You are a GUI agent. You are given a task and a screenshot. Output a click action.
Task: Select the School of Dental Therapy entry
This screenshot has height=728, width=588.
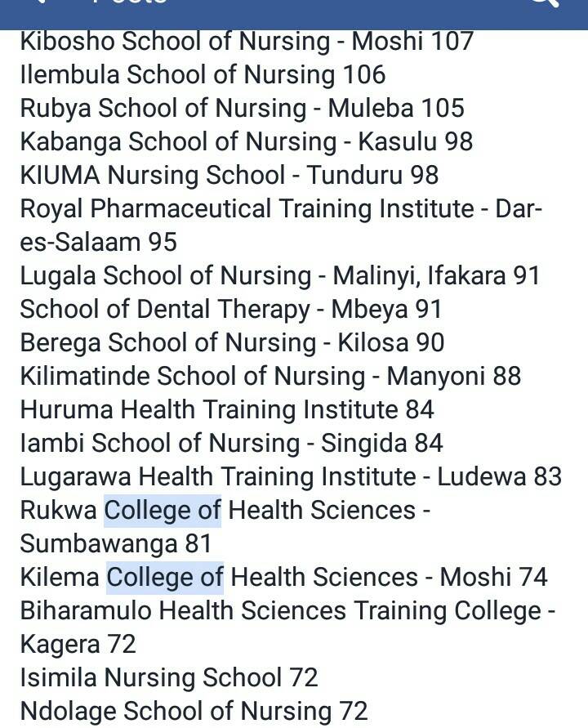[230, 309]
